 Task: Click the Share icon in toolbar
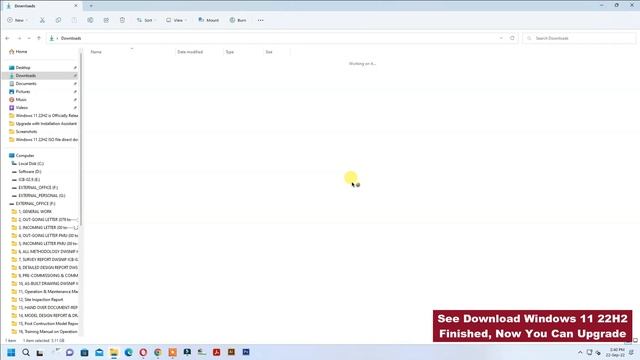click(x=106, y=20)
